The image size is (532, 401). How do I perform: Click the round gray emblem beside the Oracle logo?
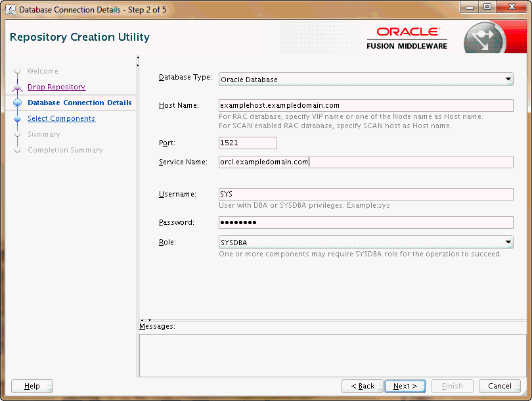point(485,39)
